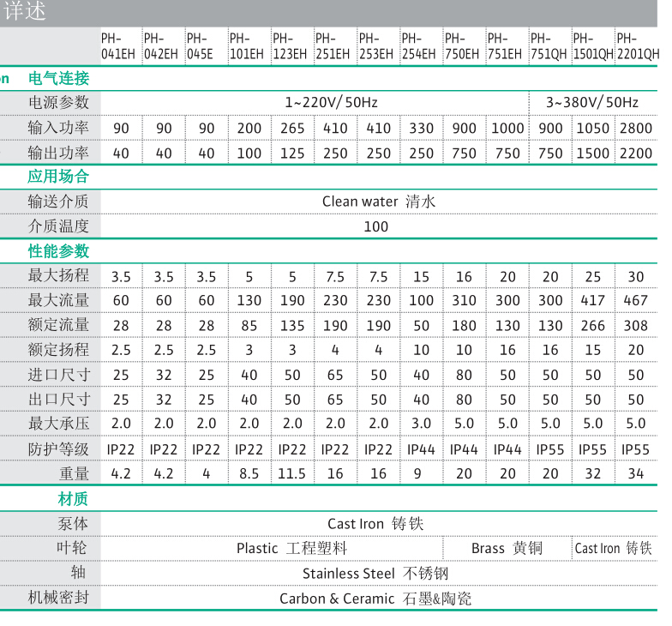Click the 机械密封 row label
Viewport: 672px width, 626px height.
pyautogui.click(x=58, y=597)
